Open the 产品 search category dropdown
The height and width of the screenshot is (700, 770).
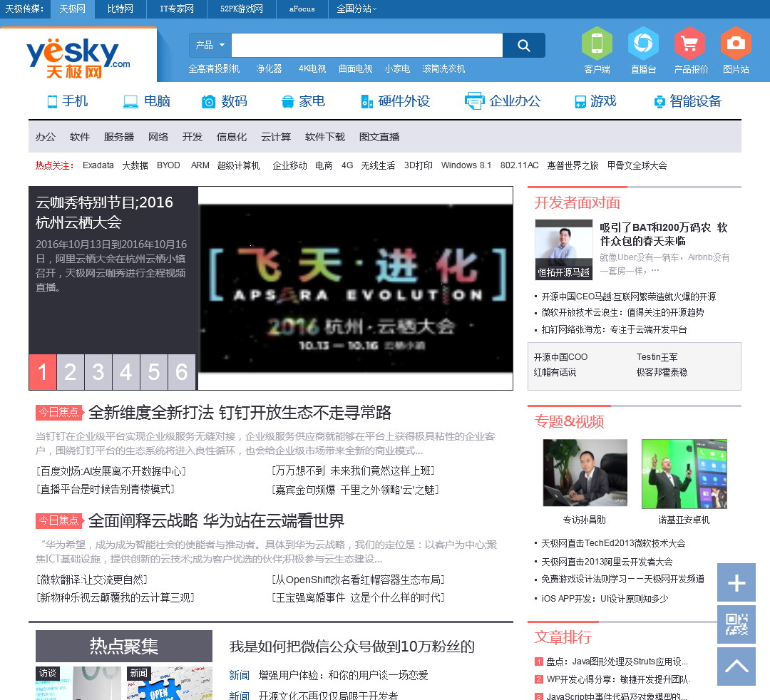click(210, 45)
